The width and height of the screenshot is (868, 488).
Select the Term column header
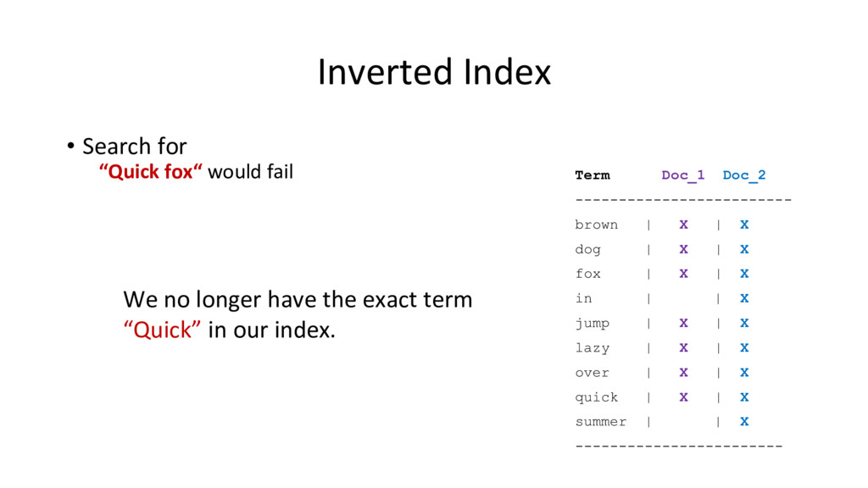(593, 175)
